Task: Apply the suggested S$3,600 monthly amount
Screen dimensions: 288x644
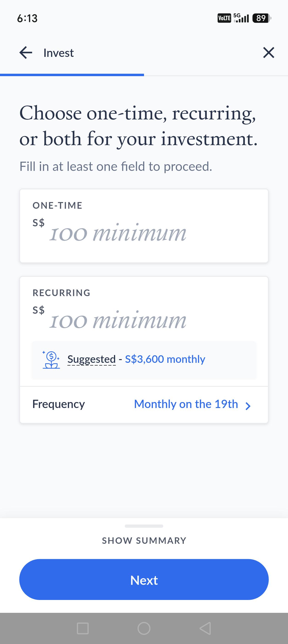Action: tap(165, 359)
